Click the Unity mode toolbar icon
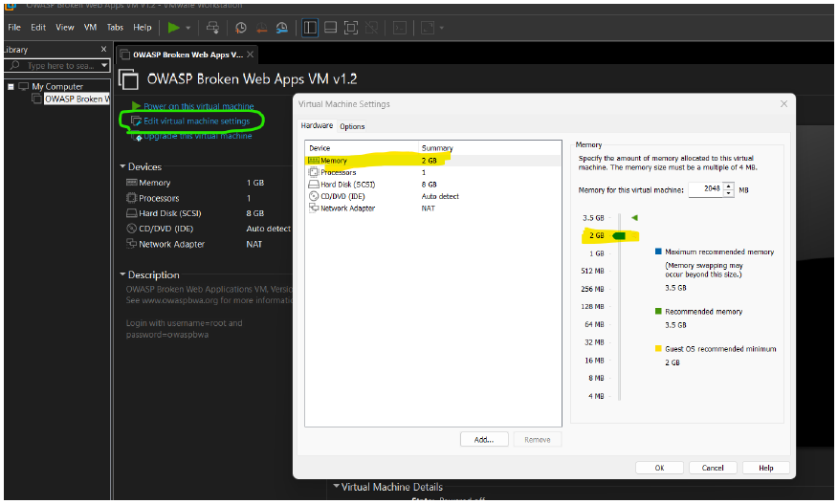Screen dimensions: 838x504 [371, 28]
